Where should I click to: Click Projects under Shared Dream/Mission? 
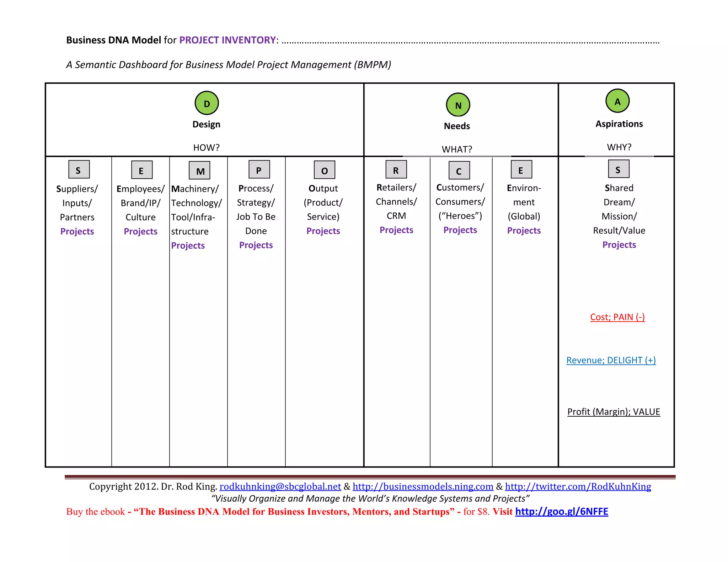click(619, 245)
